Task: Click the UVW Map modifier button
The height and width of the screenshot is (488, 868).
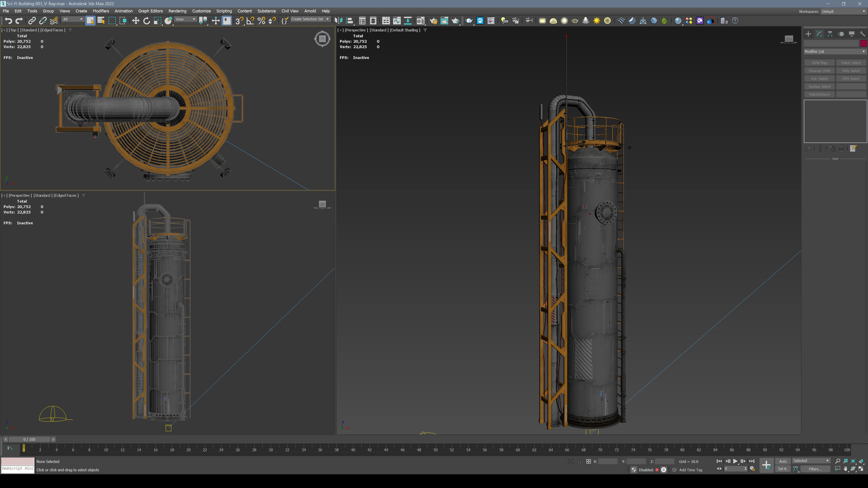Action: pyautogui.click(x=819, y=63)
